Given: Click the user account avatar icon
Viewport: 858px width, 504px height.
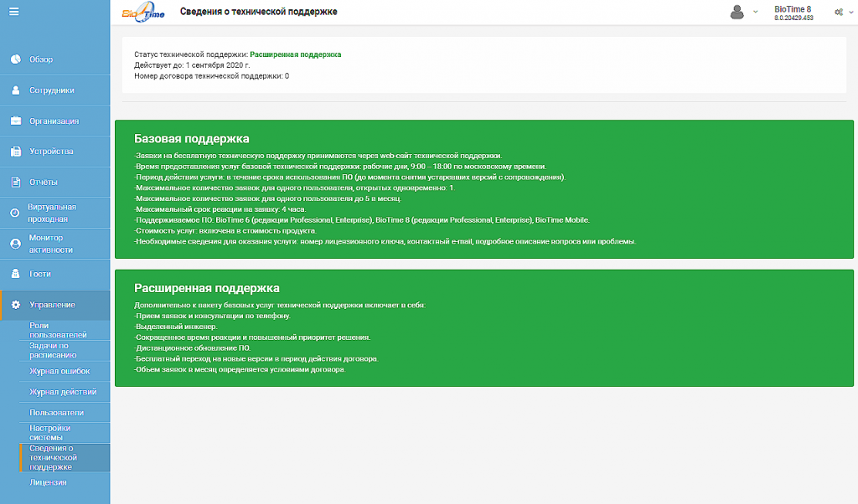Looking at the screenshot, I should tap(737, 12).
